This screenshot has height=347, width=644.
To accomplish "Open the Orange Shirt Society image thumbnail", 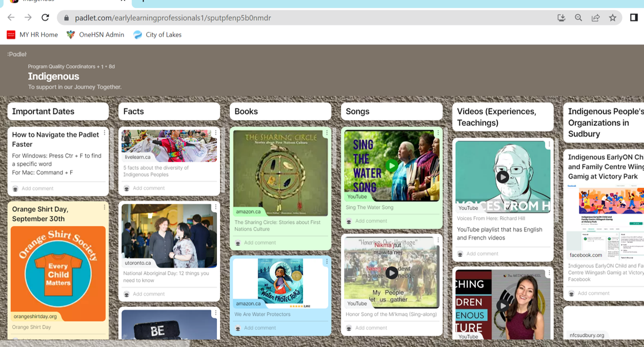I will pyautogui.click(x=58, y=274).
